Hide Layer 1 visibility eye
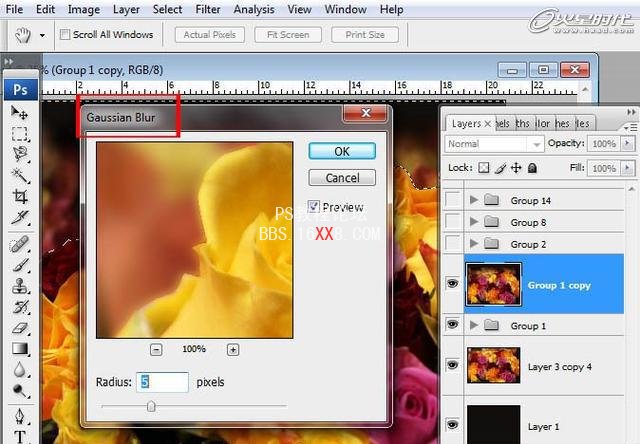This screenshot has height=444, width=640. tap(452, 425)
